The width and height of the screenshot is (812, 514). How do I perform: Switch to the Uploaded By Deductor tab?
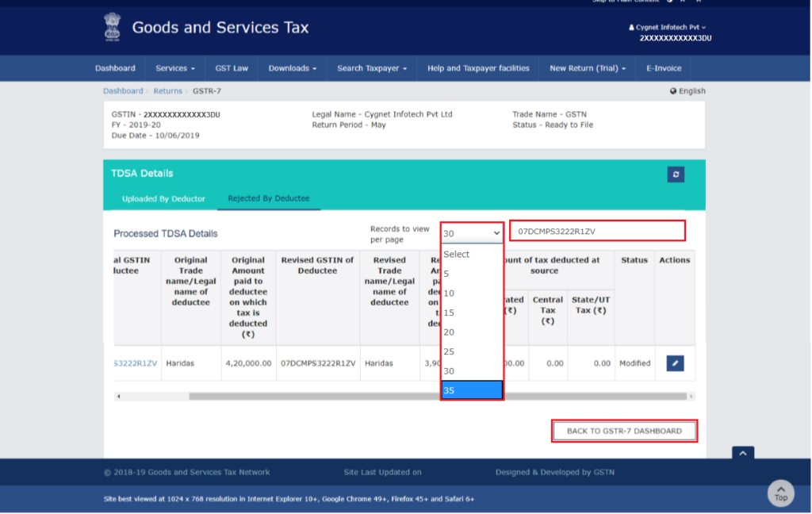point(164,199)
